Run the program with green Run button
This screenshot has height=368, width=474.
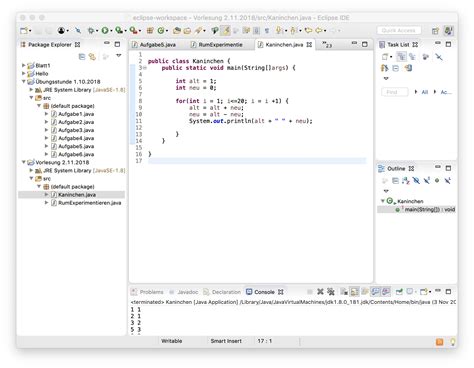click(x=105, y=31)
